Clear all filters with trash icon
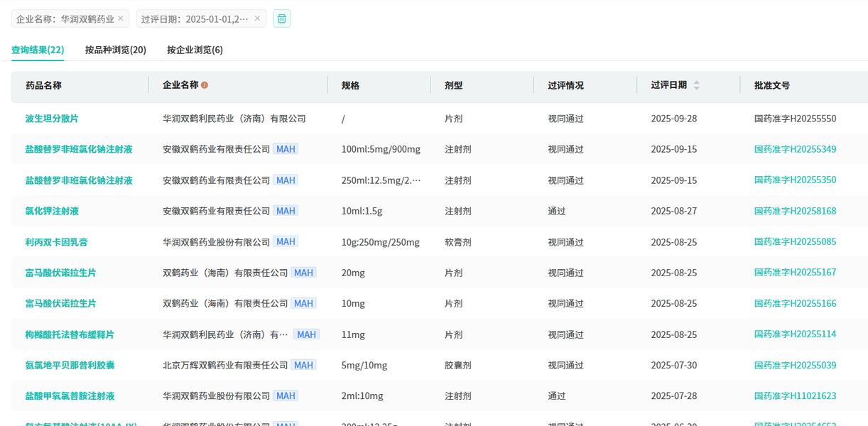The height and width of the screenshot is (426, 868). coord(282,18)
